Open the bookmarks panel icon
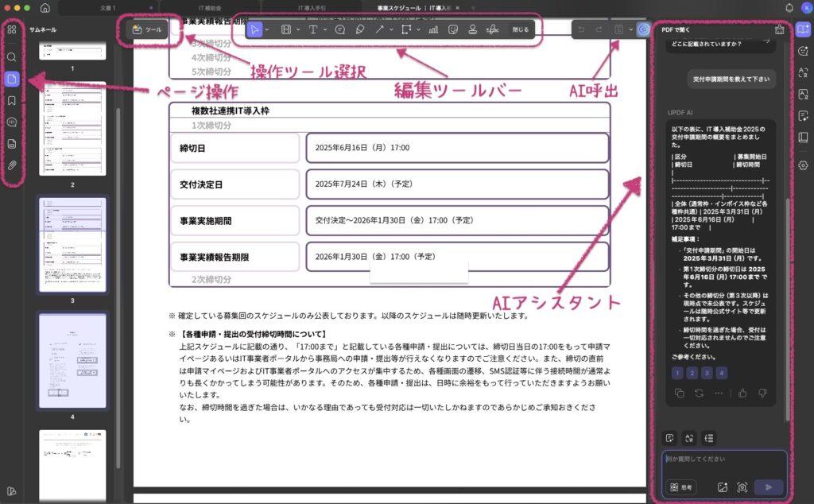The height and width of the screenshot is (504, 814). [11, 101]
